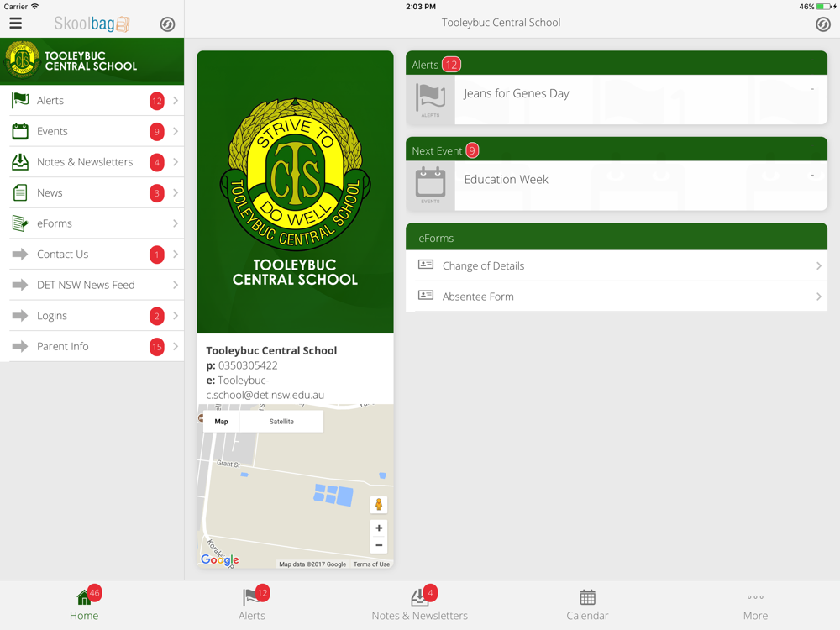Click the Contact Us arrow icon
This screenshot has width=840, height=630.
pos(20,254)
